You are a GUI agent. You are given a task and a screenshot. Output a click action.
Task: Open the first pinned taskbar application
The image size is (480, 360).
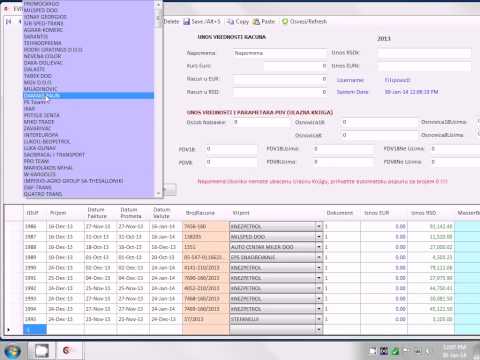pos(42,351)
